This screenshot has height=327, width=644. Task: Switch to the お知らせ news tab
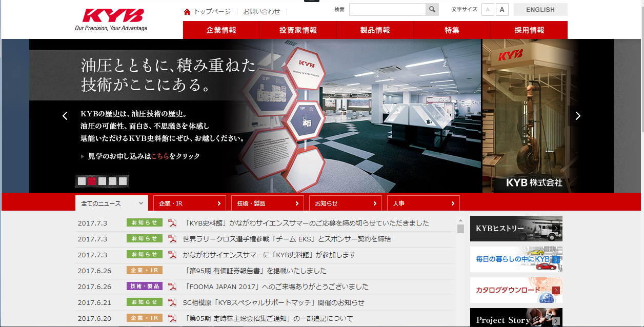(x=346, y=203)
